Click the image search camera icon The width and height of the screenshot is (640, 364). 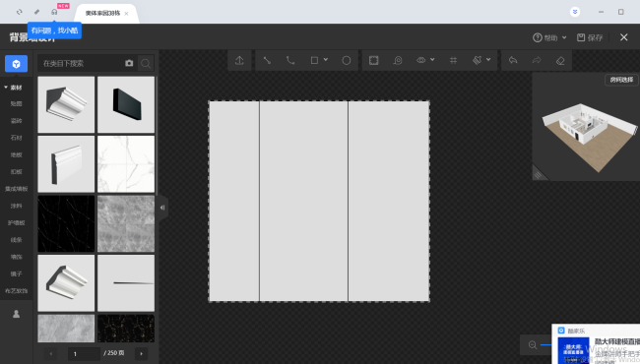[129, 63]
